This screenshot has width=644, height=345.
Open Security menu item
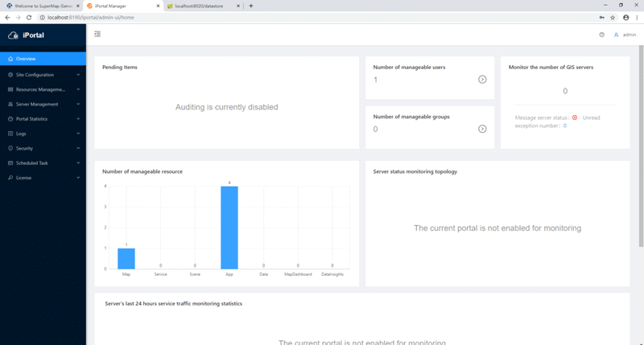(x=43, y=148)
